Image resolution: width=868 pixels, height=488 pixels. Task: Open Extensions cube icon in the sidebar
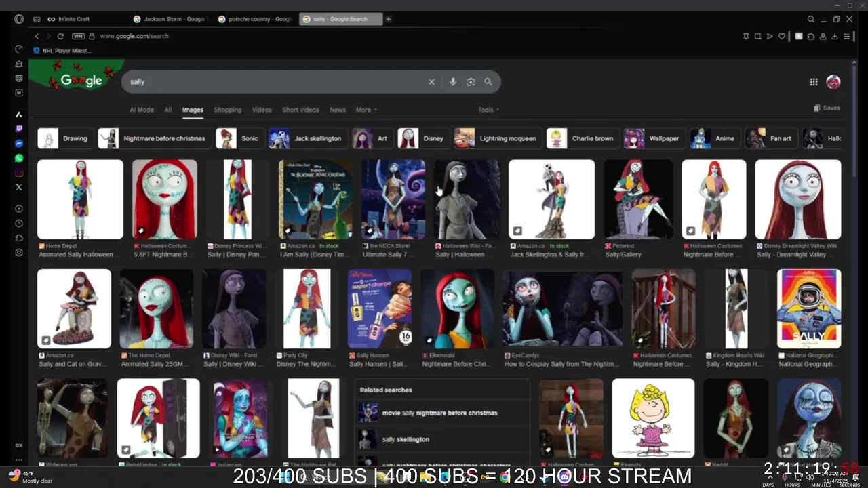click(19, 238)
